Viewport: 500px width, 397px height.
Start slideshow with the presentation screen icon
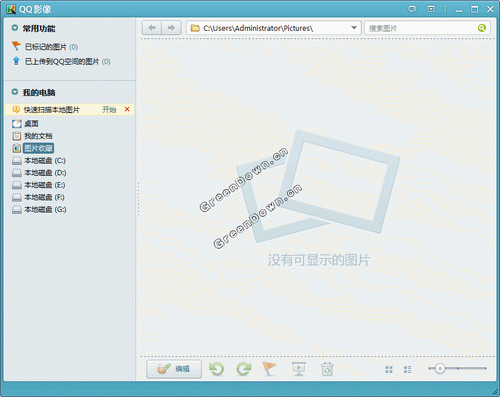[x=299, y=369]
